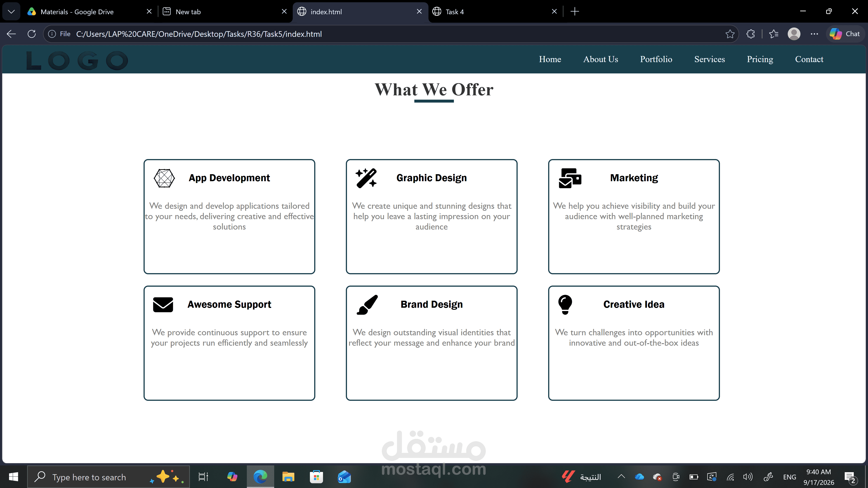This screenshot has height=488, width=868.
Task: View site information icon in address bar
Action: pyautogui.click(x=52, y=34)
